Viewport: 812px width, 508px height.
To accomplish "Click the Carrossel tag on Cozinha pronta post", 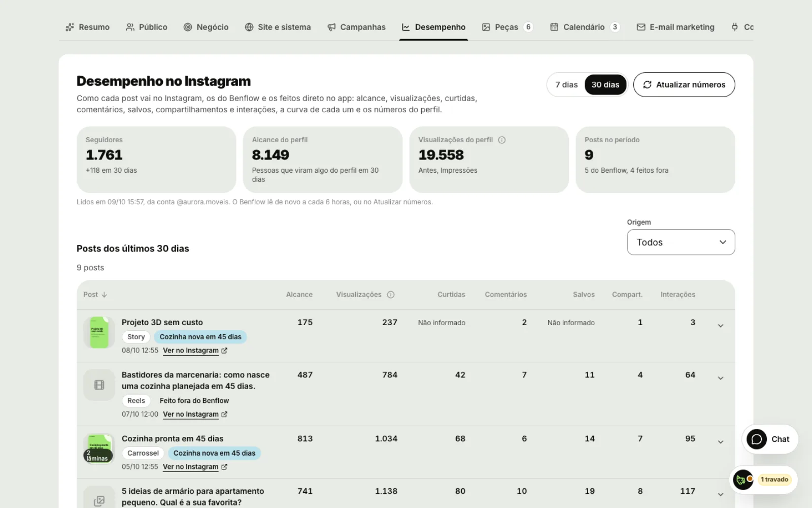I will pos(143,453).
